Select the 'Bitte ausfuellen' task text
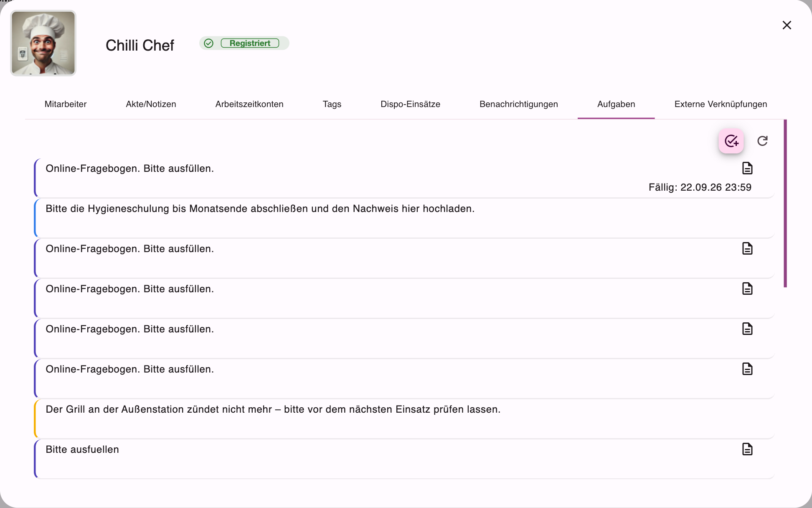The width and height of the screenshot is (812, 508). coord(82,449)
